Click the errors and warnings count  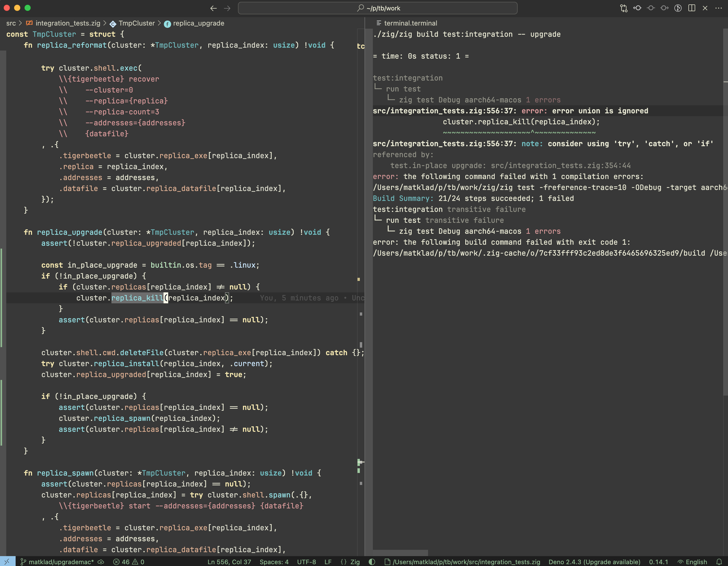tap(129, 562)
